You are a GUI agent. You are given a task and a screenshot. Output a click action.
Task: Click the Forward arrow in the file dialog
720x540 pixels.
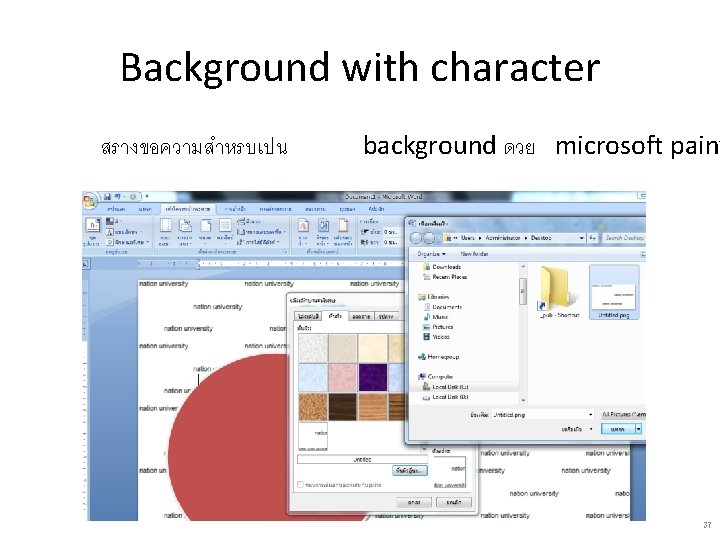tap(429, 238)
